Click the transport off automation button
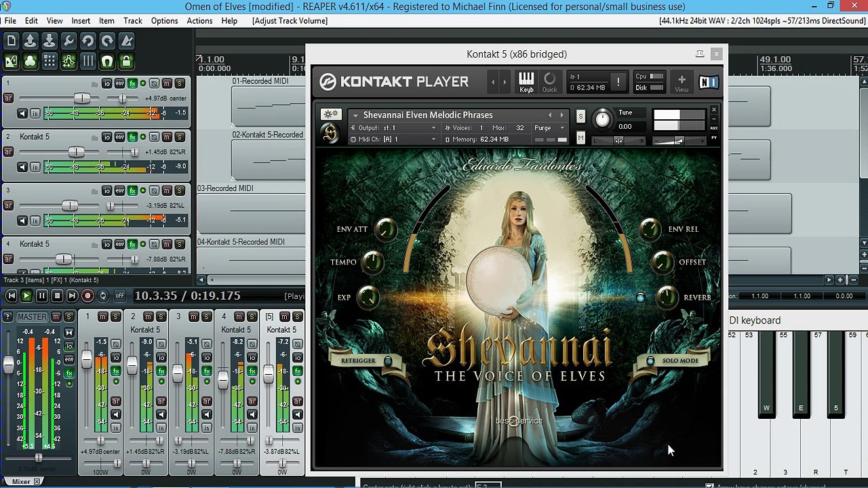Screen dimensions: 868x488 [119, 296]
